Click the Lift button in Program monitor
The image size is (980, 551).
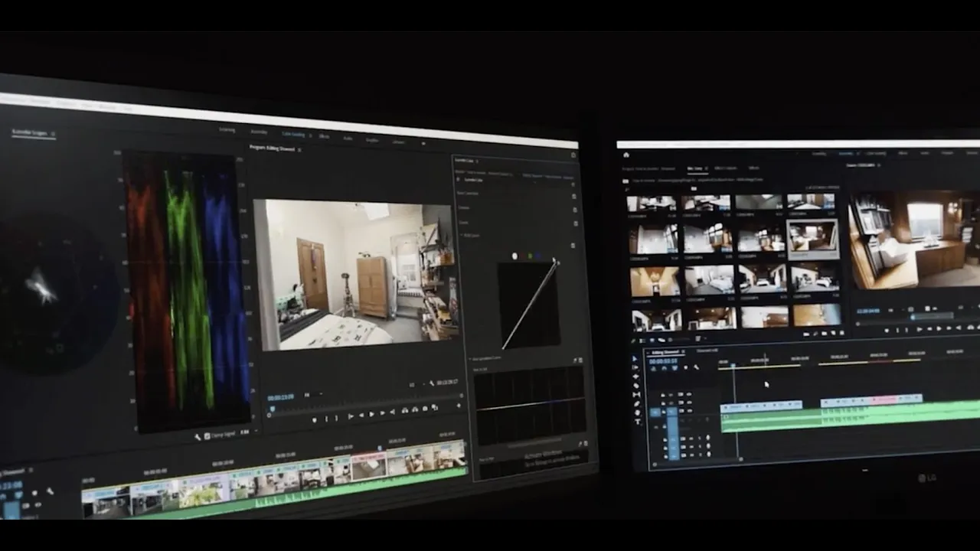coord(405,410)
